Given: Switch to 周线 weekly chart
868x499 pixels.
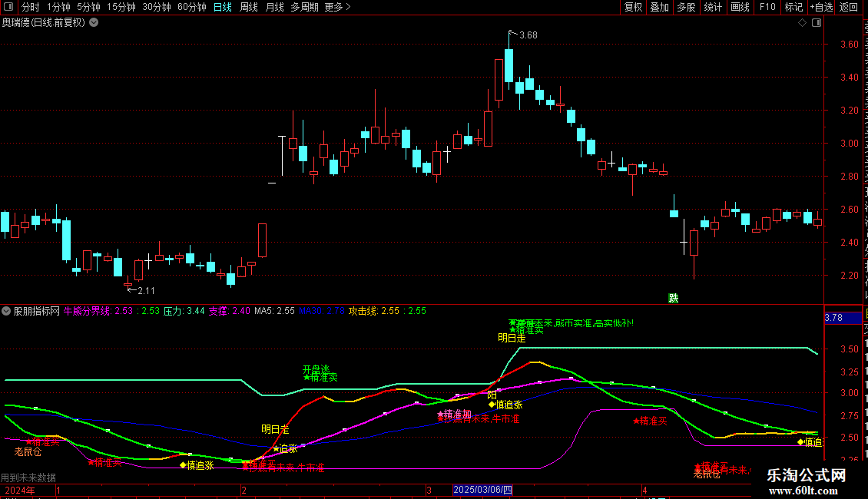Looking at the screenshot, I should point(249,7).
